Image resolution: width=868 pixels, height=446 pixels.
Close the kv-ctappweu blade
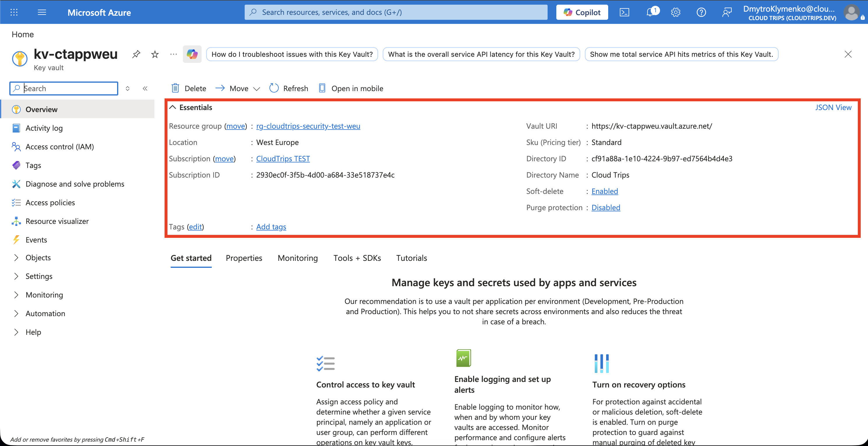tap(848, 54)
